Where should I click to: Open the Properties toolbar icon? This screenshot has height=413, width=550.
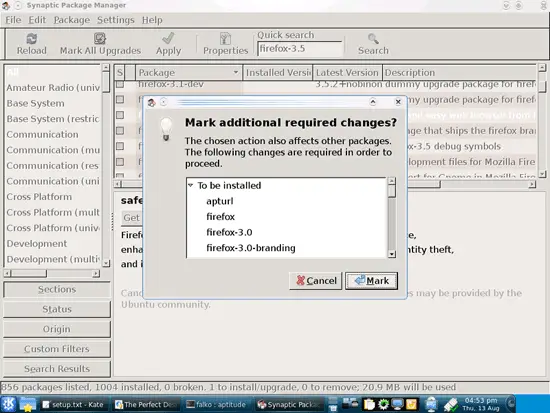click(x=225, y=39)
